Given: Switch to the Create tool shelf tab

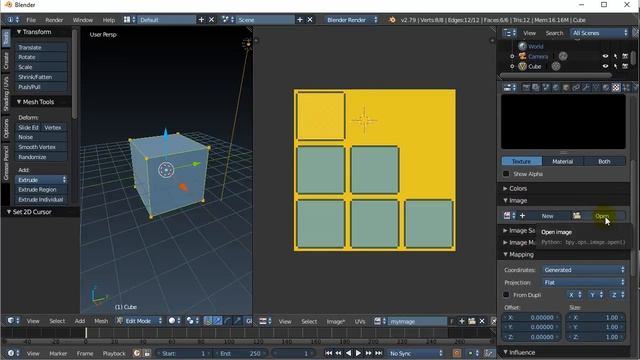Looking at the screenshot, I should [x=6, y=60].
